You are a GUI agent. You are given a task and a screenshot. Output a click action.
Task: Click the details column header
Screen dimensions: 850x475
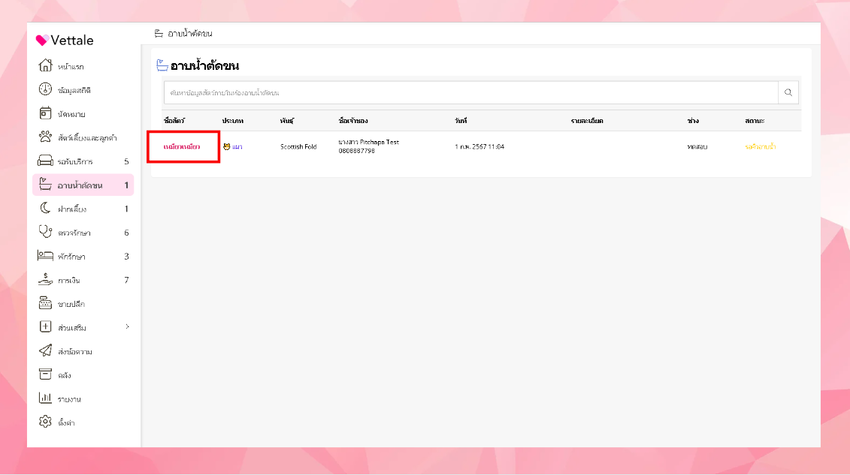[587, 120]
